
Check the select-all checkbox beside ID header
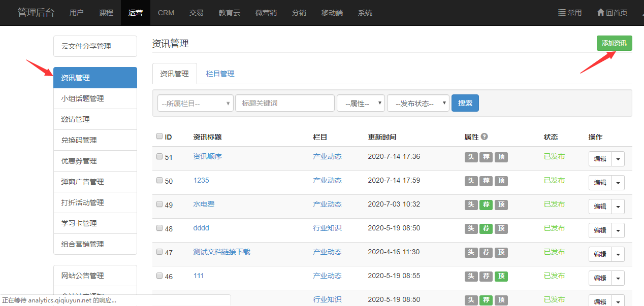point(159,136)
